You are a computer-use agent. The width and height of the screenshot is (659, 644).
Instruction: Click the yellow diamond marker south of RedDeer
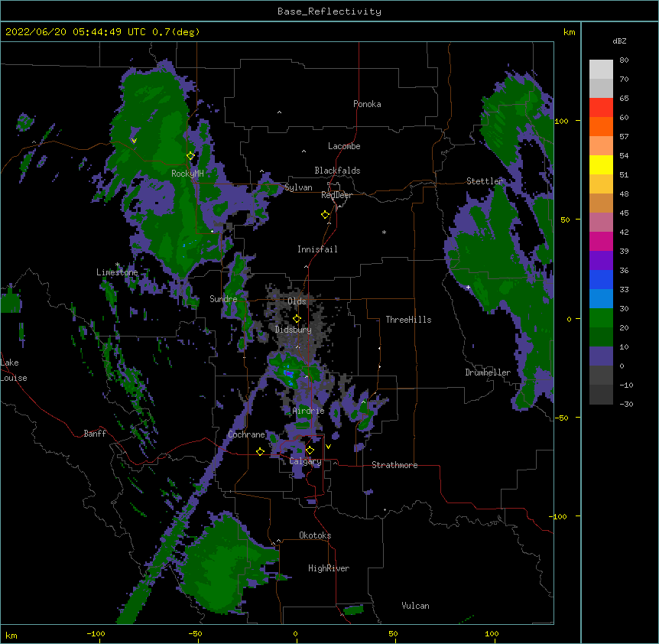[x=325, y=215]
